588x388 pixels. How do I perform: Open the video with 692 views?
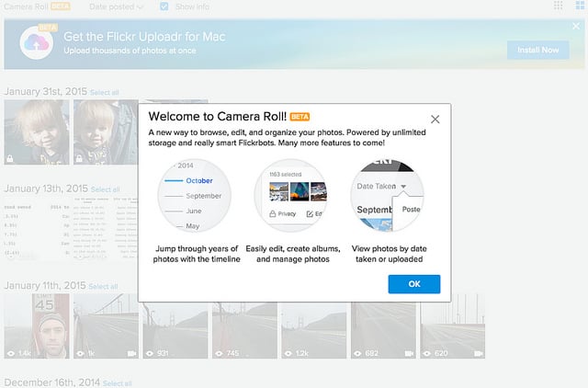383,330
